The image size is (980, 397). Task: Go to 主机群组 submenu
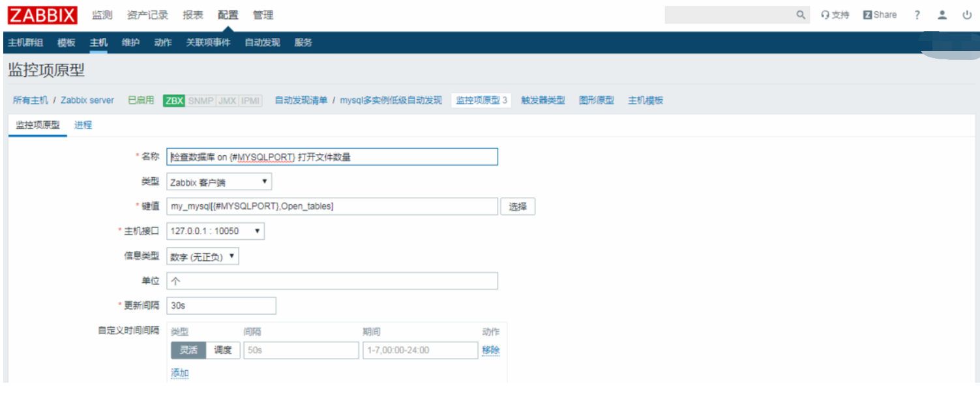click(25, 42)
